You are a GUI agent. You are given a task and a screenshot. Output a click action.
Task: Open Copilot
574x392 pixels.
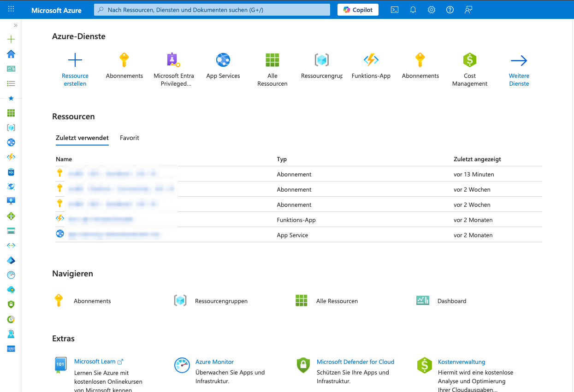pyautogui.click(x=358, y=9)
